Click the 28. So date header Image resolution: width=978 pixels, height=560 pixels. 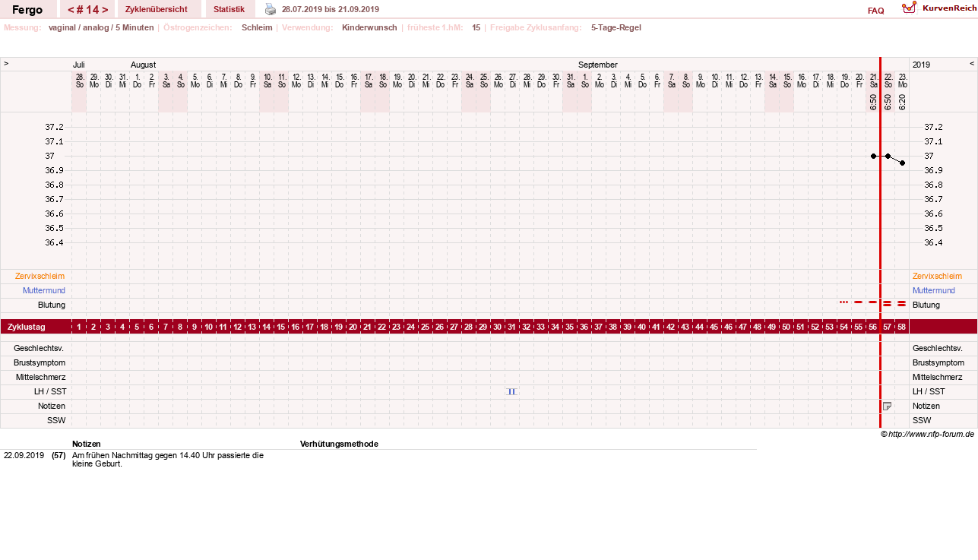point(79,81)
